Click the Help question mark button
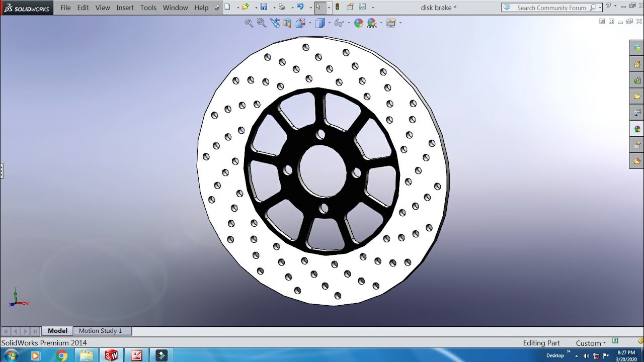The height and width of the screenshot is (362, 644). click(609, 7)
